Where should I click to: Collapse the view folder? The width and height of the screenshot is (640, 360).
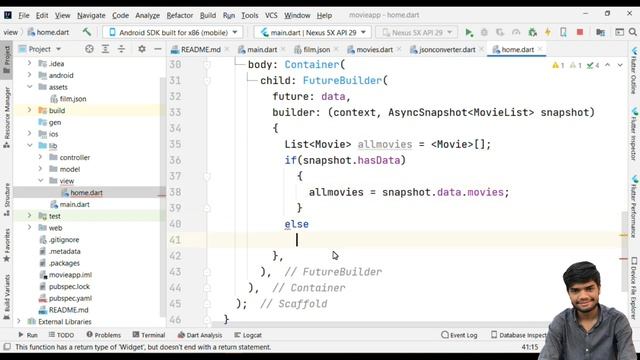[x=40, y=180]
